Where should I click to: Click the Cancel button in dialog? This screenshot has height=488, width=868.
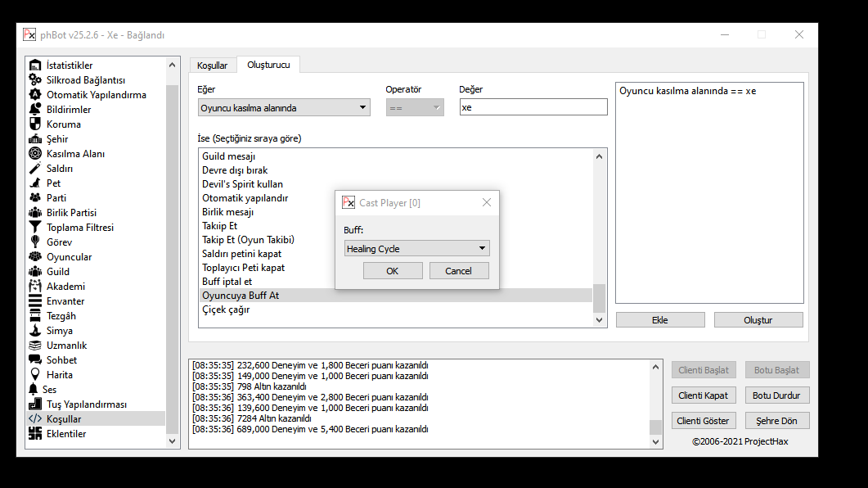pyautogui.click(x=458, y=271)
